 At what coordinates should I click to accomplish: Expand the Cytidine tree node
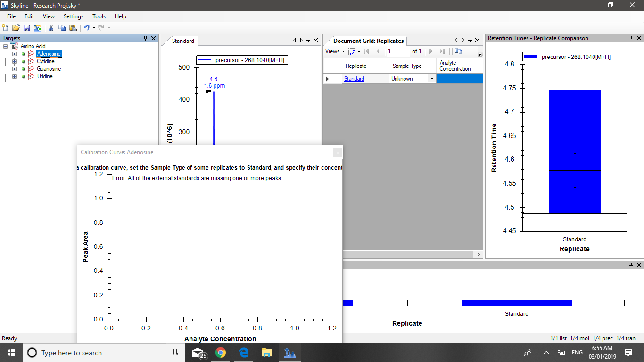pos(14,61)
